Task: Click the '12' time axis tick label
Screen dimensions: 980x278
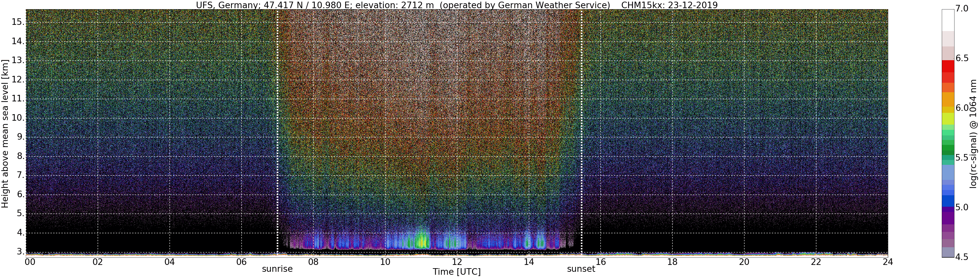Action: click(x=457, y=262)
